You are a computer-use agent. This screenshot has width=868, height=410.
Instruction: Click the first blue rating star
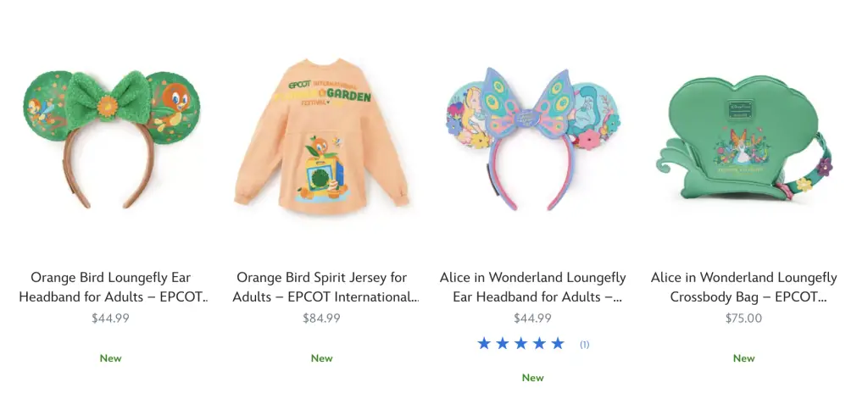coord(484,344)
